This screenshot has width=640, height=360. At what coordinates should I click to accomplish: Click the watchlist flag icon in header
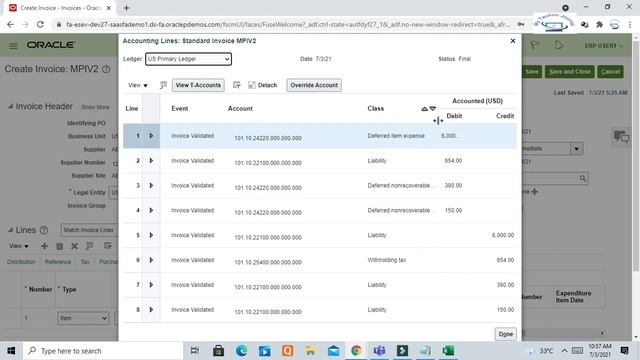[535, 45]
